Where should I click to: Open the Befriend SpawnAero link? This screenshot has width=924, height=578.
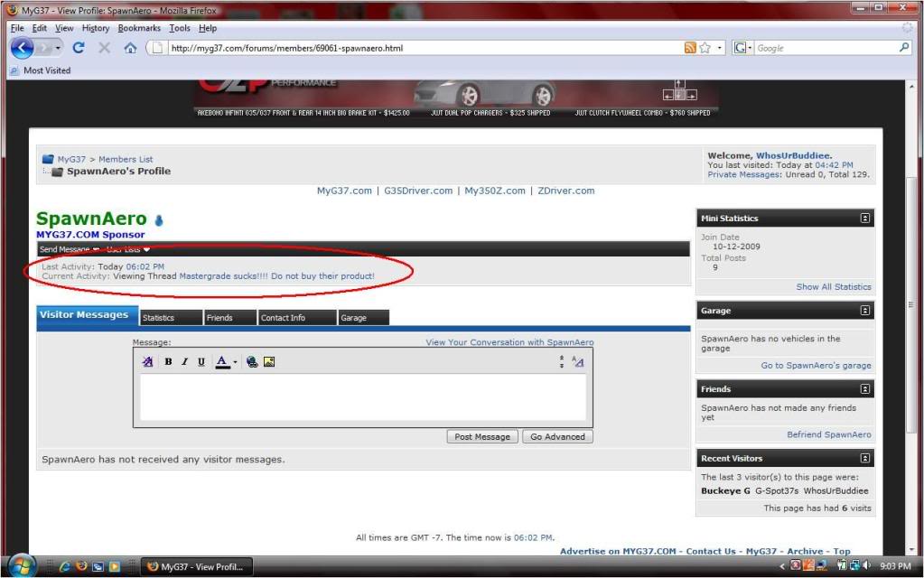point(828,434)
